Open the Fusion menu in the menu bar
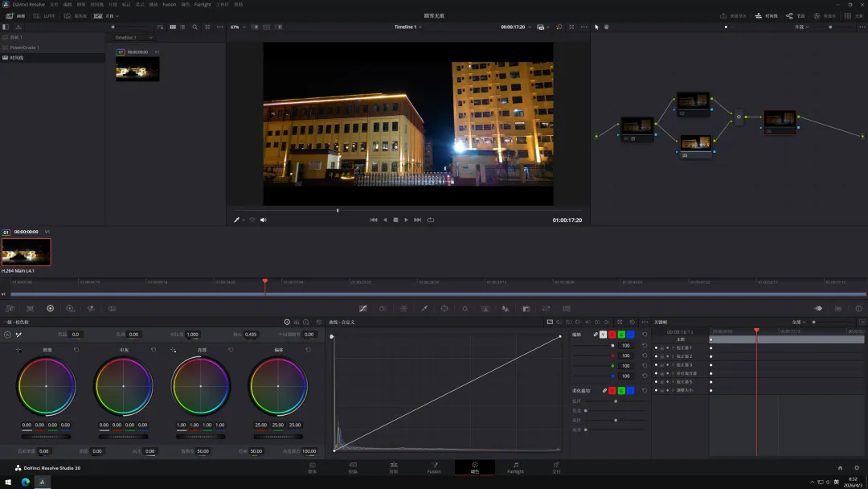This screenshot has height=489, width=868. tap(169, 4)
